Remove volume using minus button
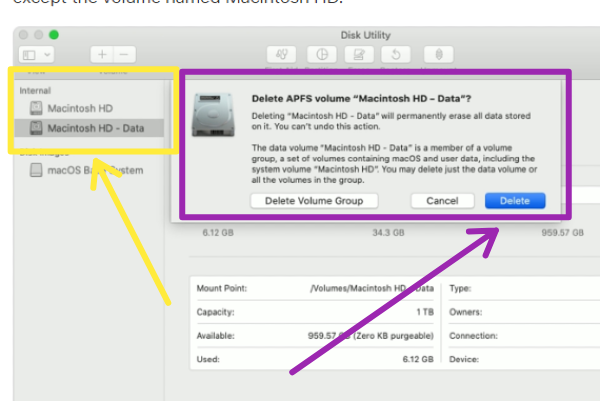Screen dimensions: 600x401 (x=124, y=54)
